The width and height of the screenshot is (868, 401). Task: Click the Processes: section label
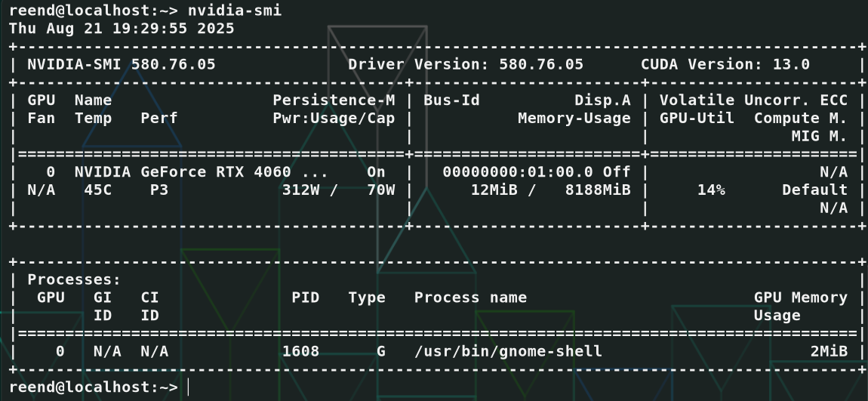tap(74, 279)
